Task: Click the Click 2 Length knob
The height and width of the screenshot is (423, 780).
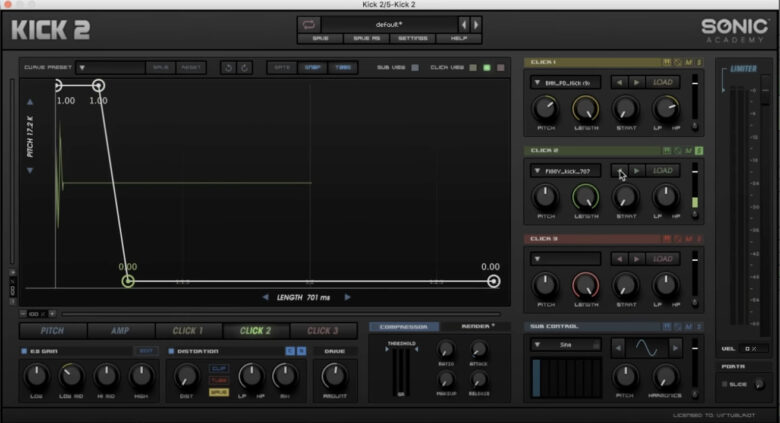Action: click(x=585, y=197)
